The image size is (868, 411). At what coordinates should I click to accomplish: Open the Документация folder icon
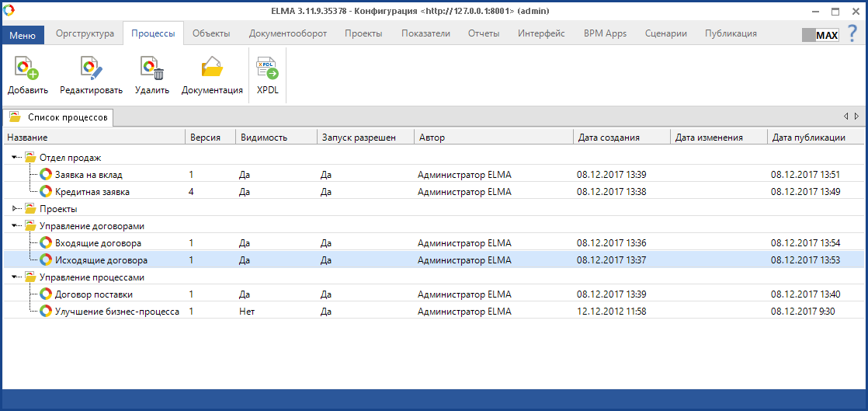point(212,69)
